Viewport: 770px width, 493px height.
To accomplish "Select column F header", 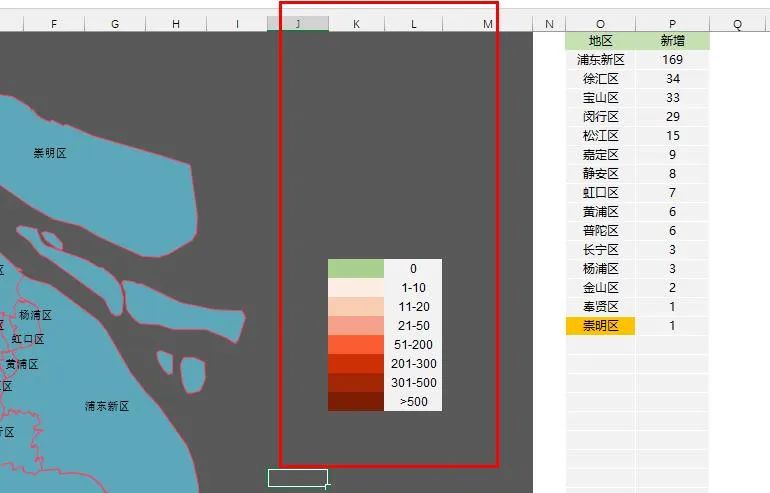I will [54, 24].
